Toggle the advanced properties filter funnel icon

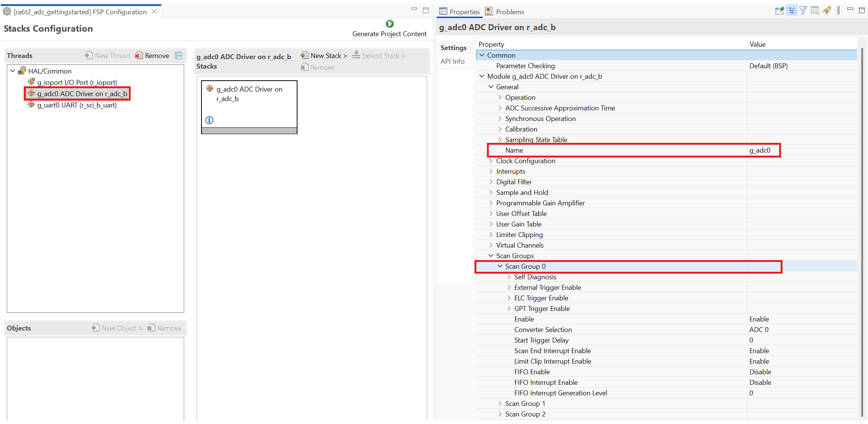(803, 11)
